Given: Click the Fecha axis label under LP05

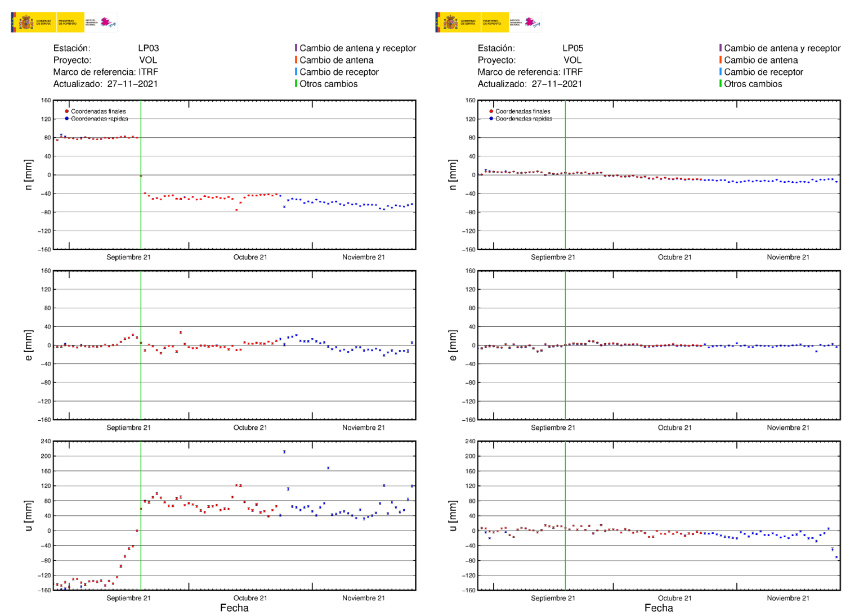Looking at the screenshot, I should (x=657, y=608).
